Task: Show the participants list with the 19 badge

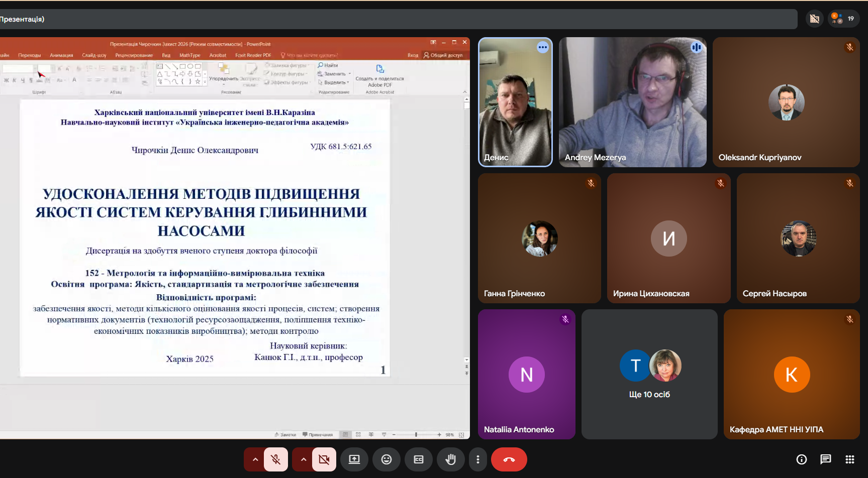Action: point(843,19)
